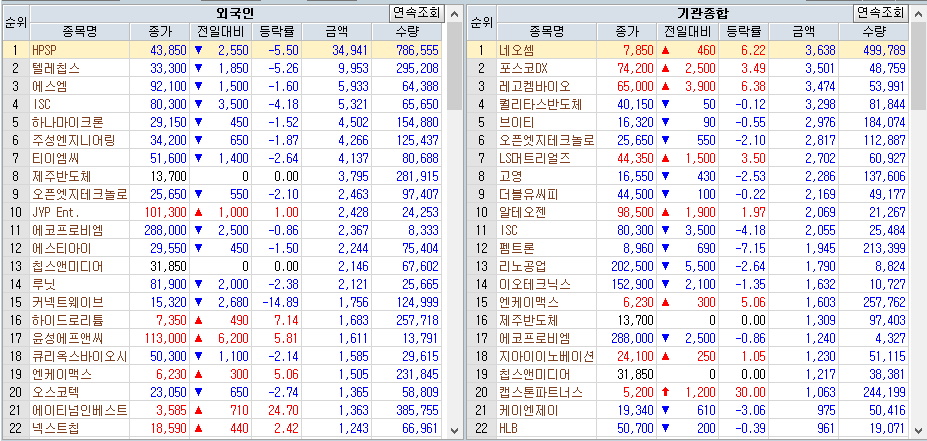Click 연속조회 button in 기관종합 panel
Screen dimensions: 927x441
coord(880,12)
